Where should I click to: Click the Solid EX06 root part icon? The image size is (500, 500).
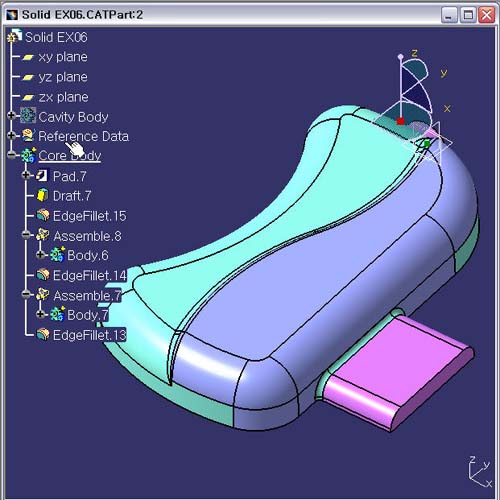pyautogui.click(x=15, y=36)
